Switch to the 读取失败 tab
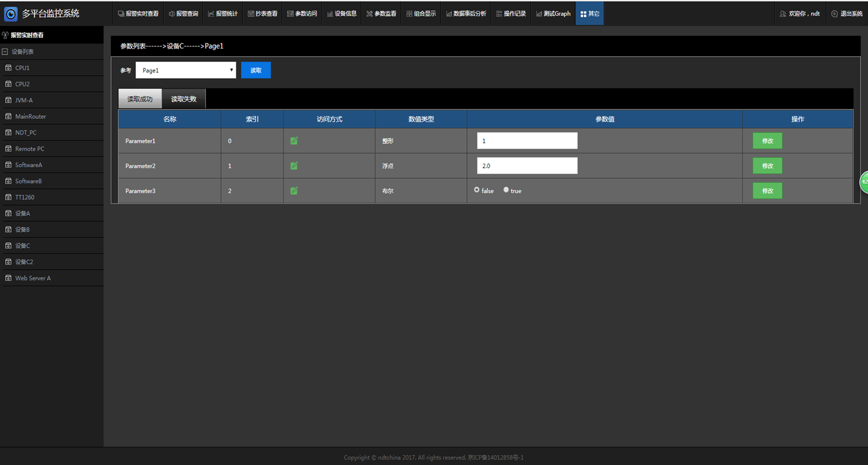Screen dimensions: 868x465 pyautogui.click(x=183, y=99)
